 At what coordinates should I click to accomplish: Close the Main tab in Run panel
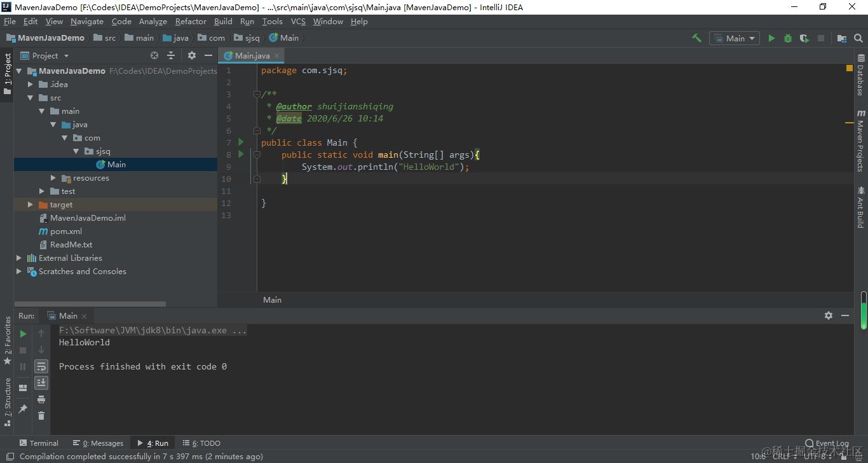[x=84, y=316]
